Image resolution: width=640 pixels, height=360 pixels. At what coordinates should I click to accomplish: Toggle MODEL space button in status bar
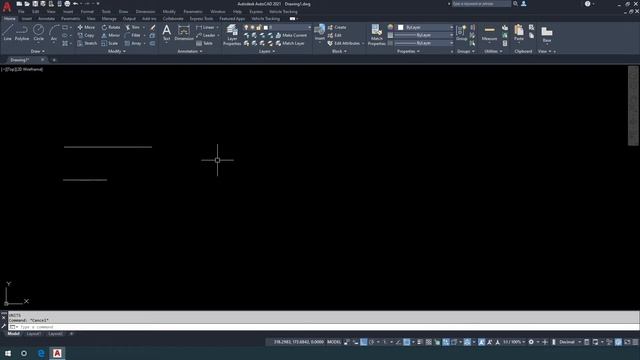click(334, 342)
